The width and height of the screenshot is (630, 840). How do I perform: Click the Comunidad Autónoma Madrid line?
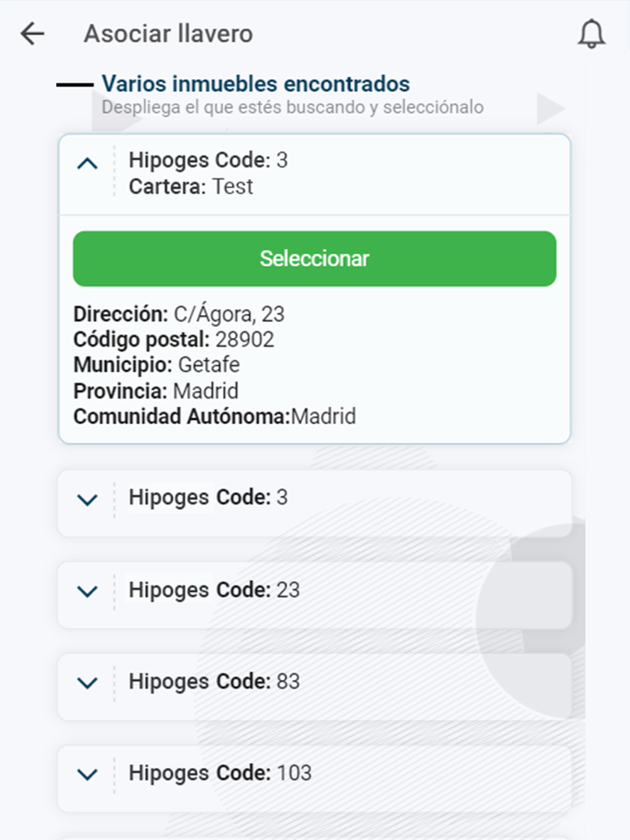214,416
